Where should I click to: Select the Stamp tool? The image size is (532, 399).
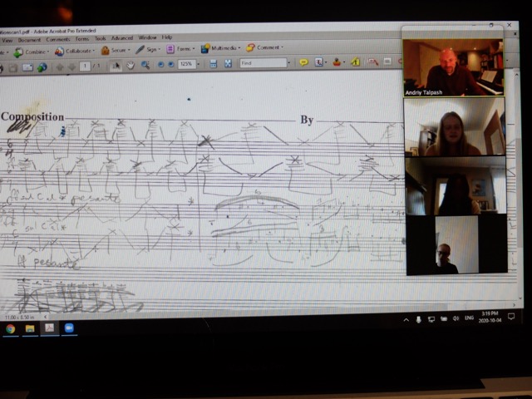[x=337, y=62]
